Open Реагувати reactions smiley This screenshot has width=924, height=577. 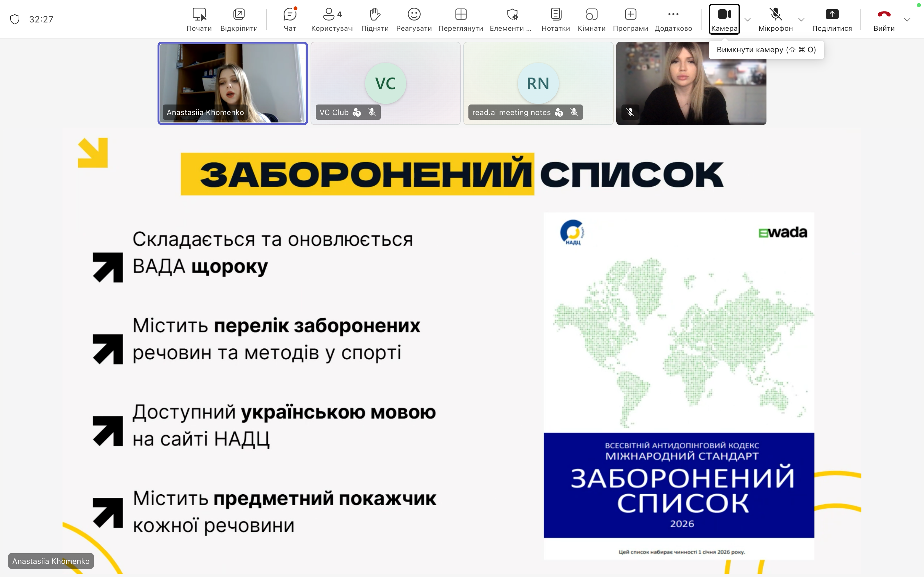[x=414, y=19]
